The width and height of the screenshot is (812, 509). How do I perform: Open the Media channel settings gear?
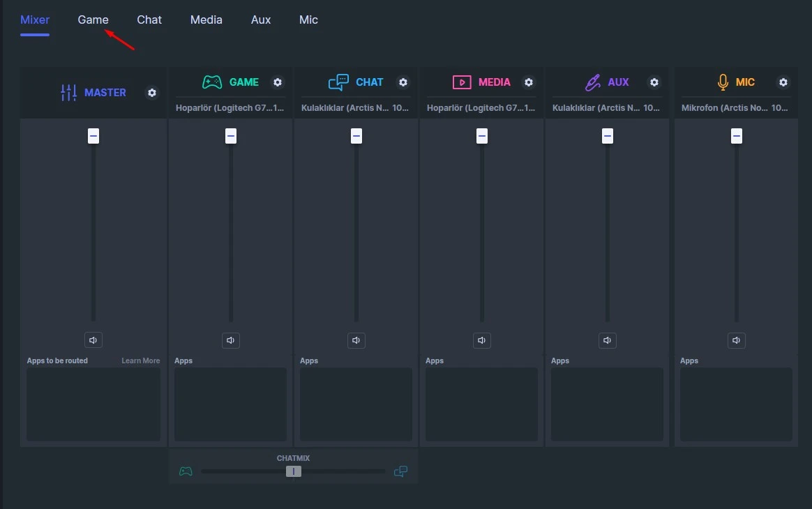pyautogui.click(x=528, y=82)
